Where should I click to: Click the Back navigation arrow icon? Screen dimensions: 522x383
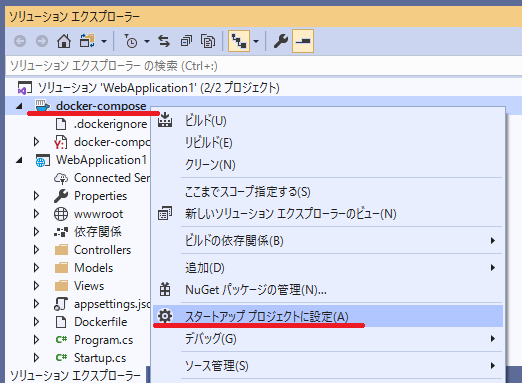point(20,41)
